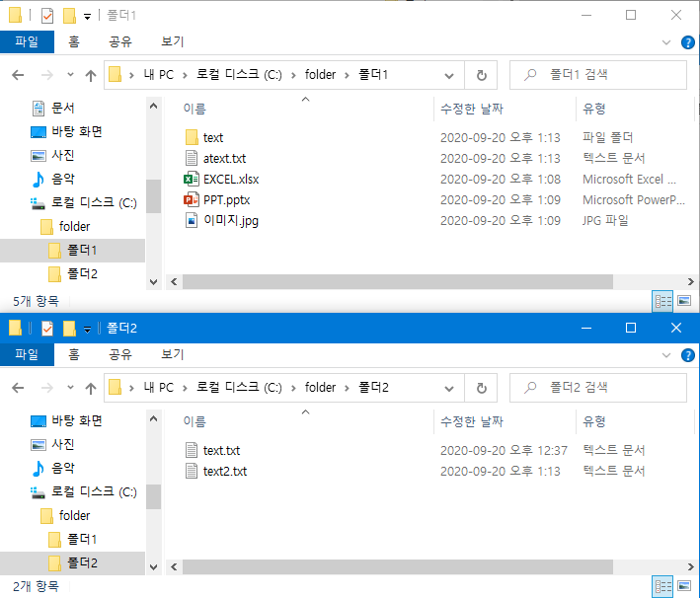The width and height of the screenshot is (700, 598).
Task: Open 공유 tab in 폴더1 window
Action: coord(120,42)
